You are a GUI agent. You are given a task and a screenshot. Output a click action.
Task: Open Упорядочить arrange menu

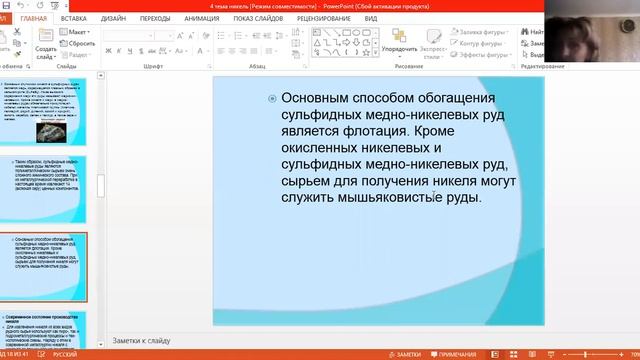pyautogui.click(x=399, y=43)
